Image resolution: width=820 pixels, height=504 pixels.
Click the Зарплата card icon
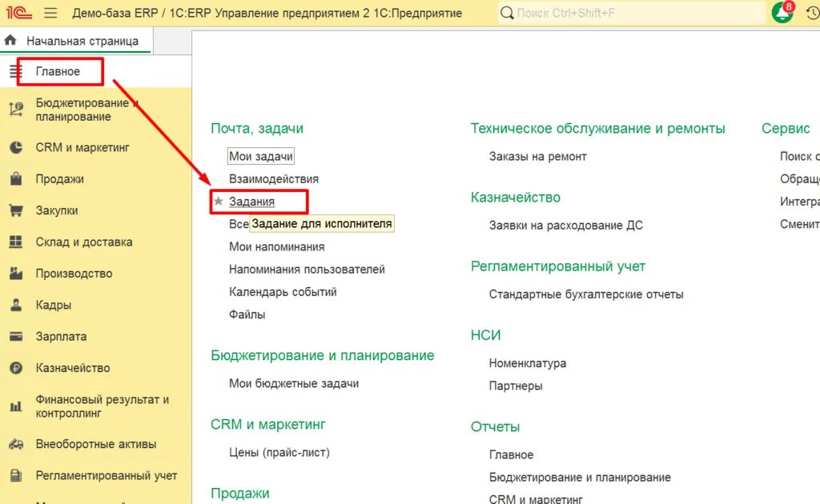[x=16, y=336]
